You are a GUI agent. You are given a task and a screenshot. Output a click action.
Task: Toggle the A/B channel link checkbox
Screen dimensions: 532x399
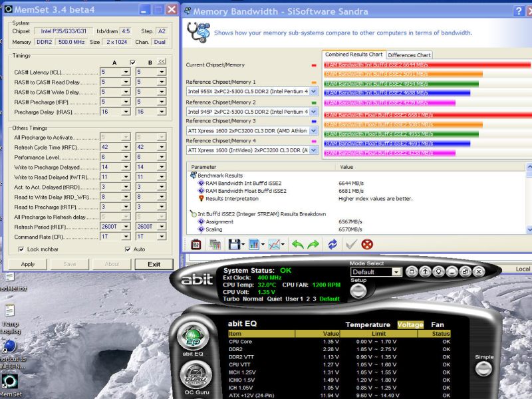coord(132,63)
